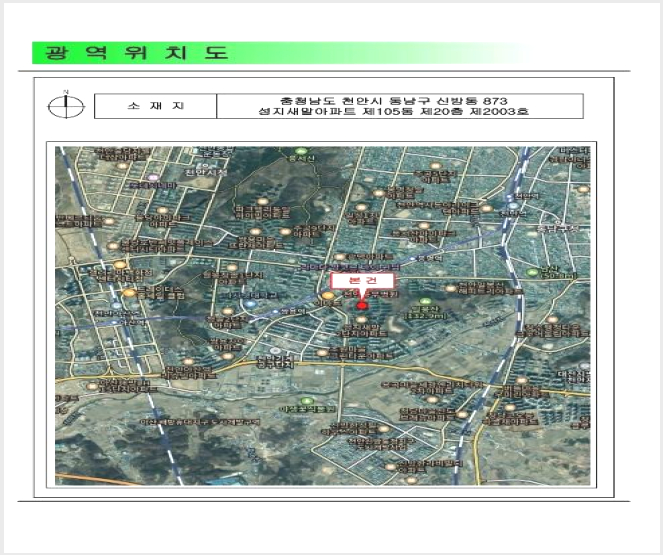This screenshot has width=663, height=555.
Task: Click the green 봉서산 mountain icon
Action: (x=301, y=151)
